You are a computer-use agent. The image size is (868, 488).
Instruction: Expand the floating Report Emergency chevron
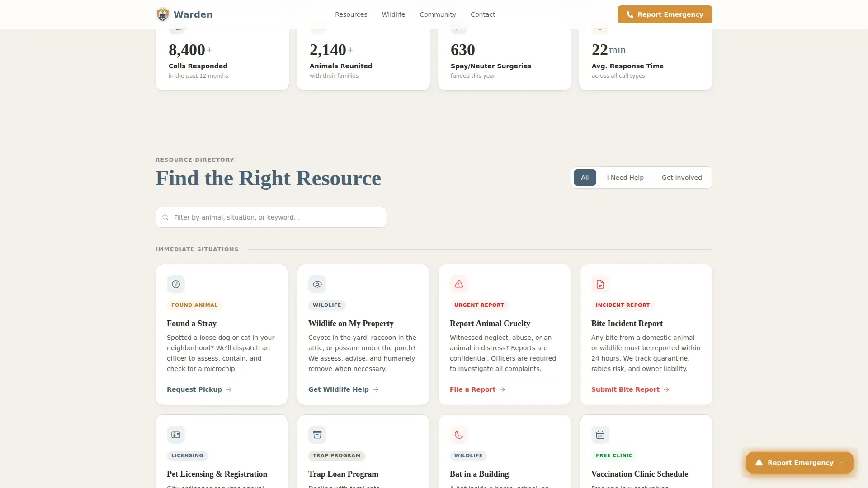(x=841, y=463)
